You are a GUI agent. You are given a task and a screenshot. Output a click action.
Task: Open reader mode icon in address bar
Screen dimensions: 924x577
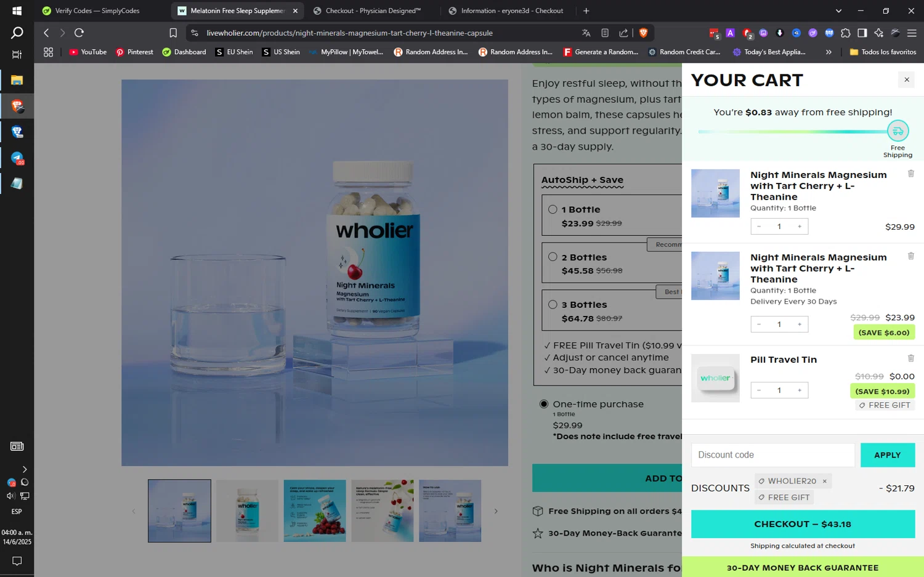605,33
